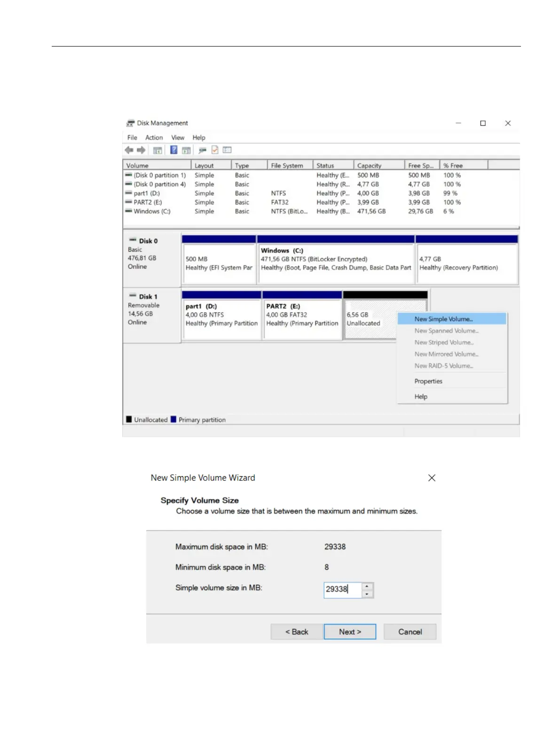Click drive icon beside Windows (C:) row
This screenshot has height=746, width=560.
click(x=128, y=211)
